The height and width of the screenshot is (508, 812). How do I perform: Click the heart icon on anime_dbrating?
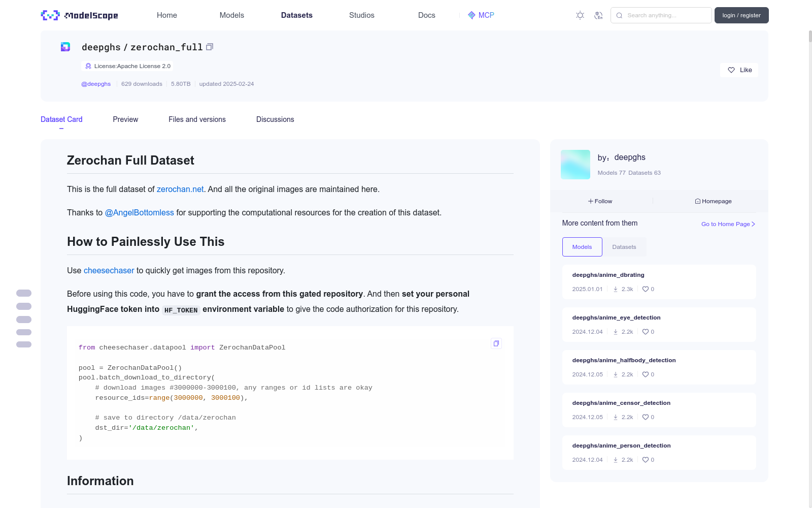click(x=646, y=289)
